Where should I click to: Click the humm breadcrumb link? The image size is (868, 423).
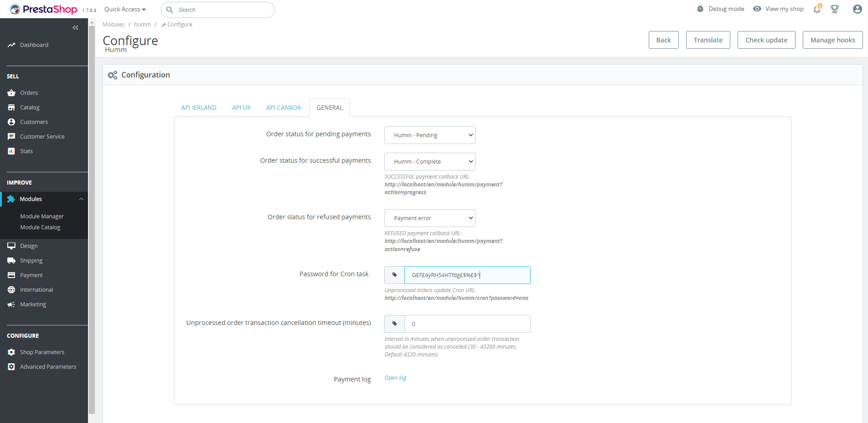point(142,25)
